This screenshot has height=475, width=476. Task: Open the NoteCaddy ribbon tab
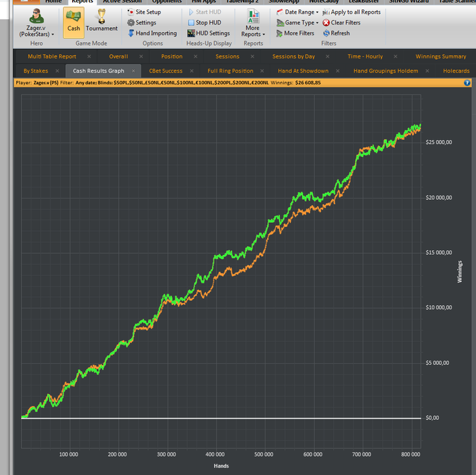tap(324, 1)
